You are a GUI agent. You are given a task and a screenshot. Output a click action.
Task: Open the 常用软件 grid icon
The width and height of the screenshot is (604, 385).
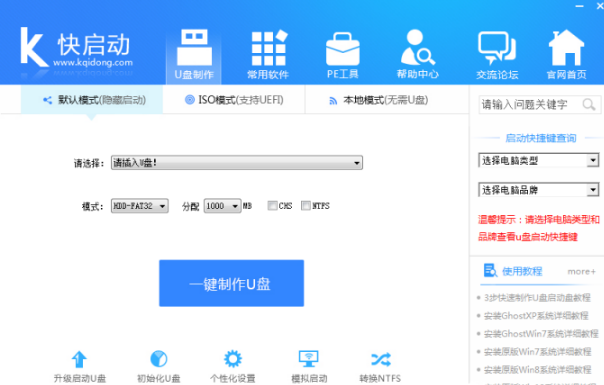point(268,48)
